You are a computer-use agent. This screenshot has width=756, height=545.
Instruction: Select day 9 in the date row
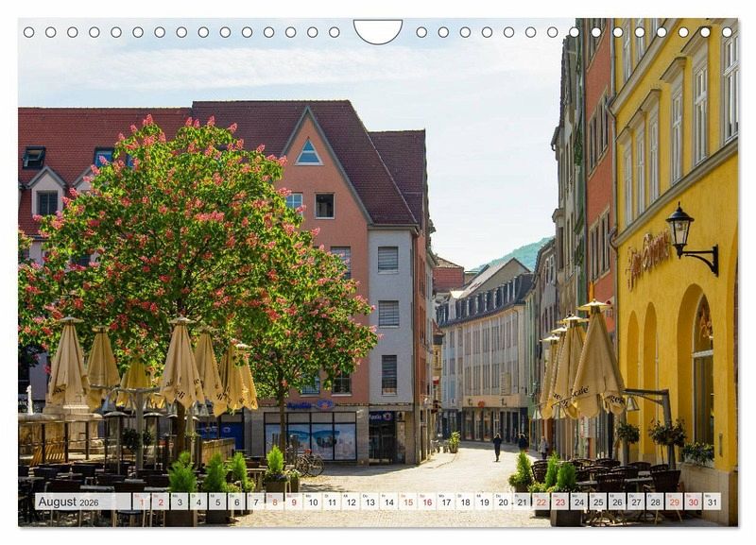293,502
